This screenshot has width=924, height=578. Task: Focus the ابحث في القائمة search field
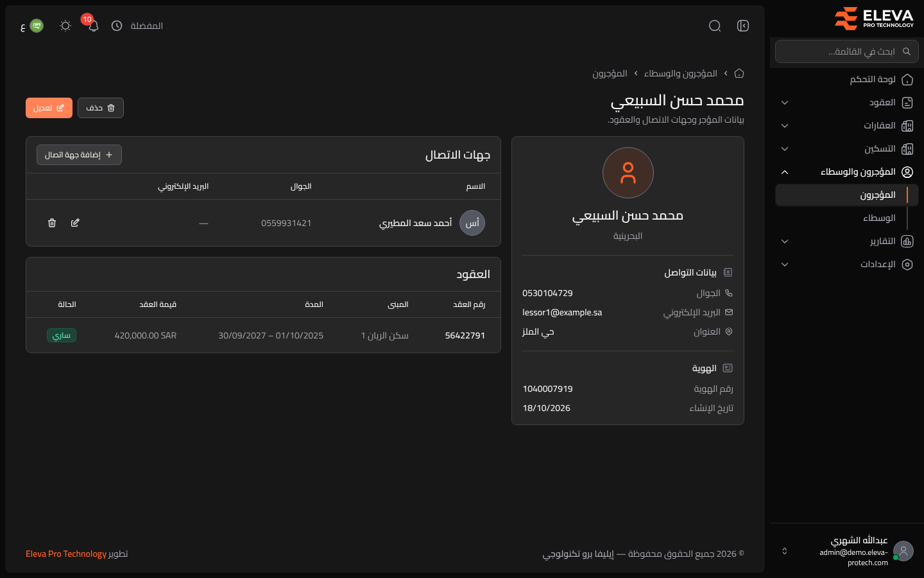click(x=847, y=51)
